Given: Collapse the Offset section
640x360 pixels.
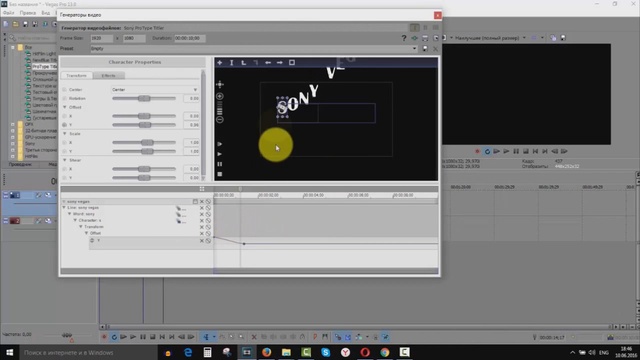Looking at the screenshot, I should (64, 107).
